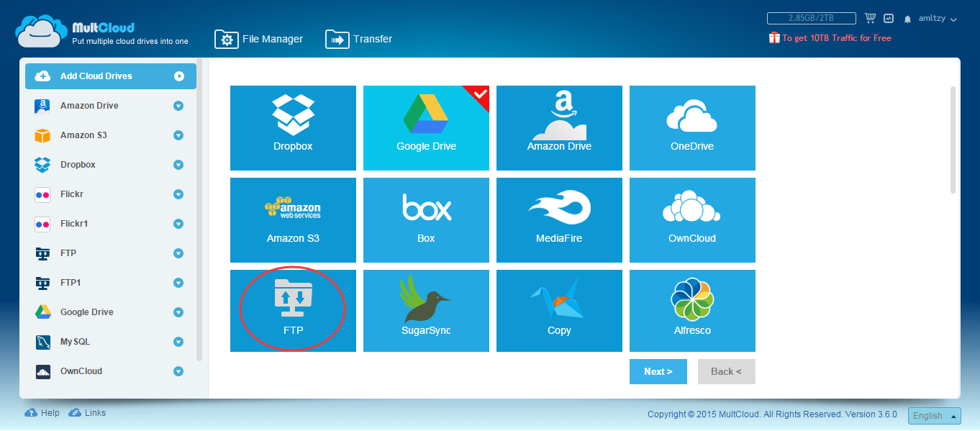Open Amazon Drive in the sidebar
Image resolution: width=980 pixels, height=431 pixels.
pos(110,106)
